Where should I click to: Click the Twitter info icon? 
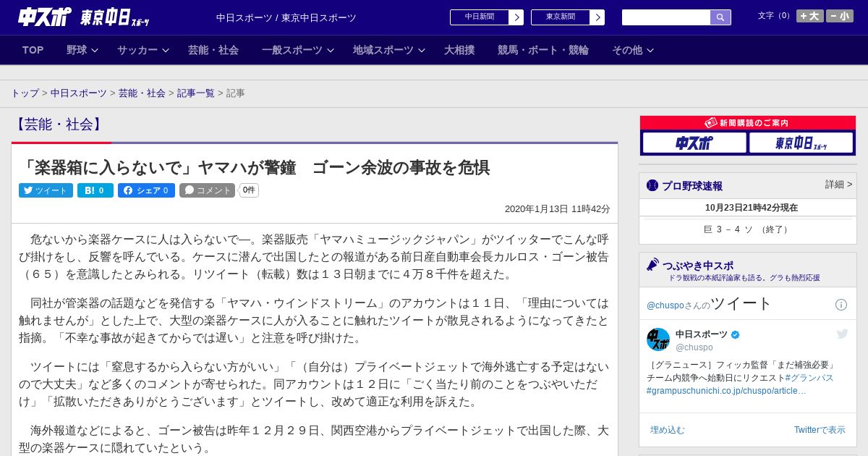(x=841, y=305)
